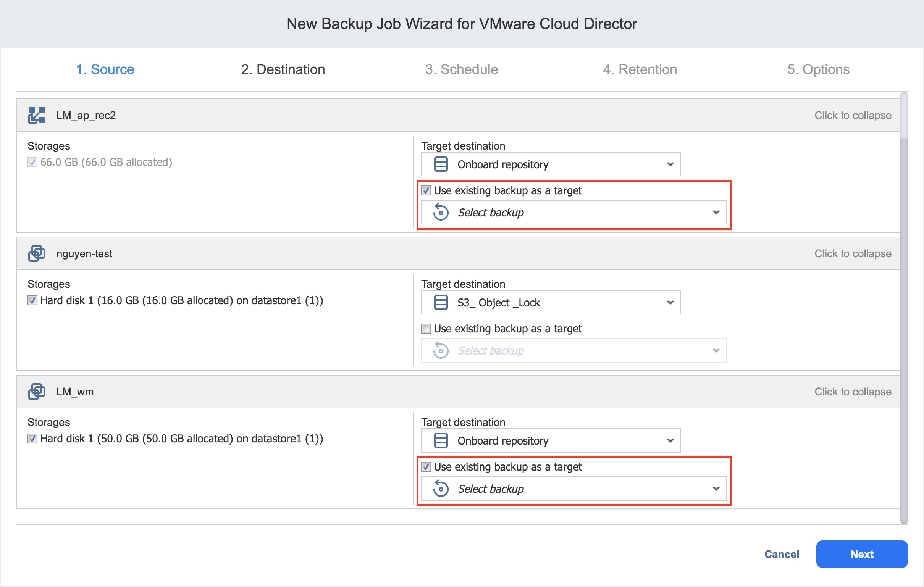Click backup recovery icon under LM_ap_rec2

tap(441, 212)
